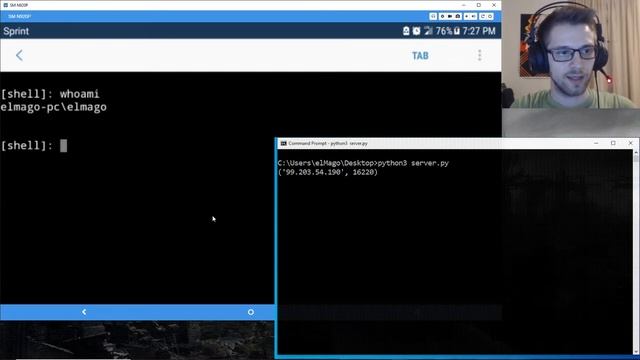Screen dimensions: 640x360
Task: Click the Command Prompt title bar icon
Action: click(x=284, y=143)
